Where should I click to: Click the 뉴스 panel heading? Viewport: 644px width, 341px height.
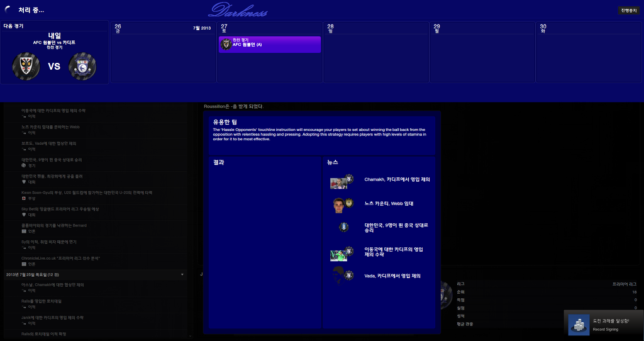pyautogui.click(x=332, y=162)
